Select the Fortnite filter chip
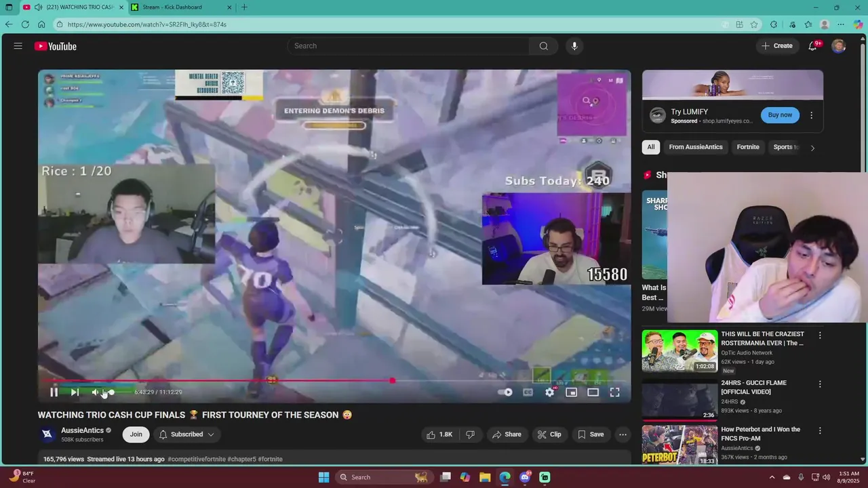The width and height of the screenshot is (868, 488). pos(748,147)
